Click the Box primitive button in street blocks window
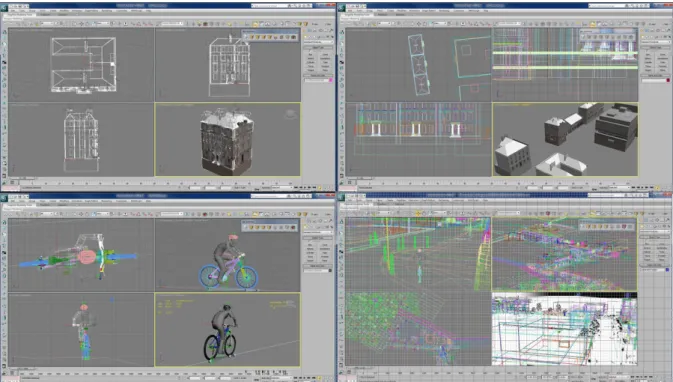The image size is (673, 382). (648, 55)
